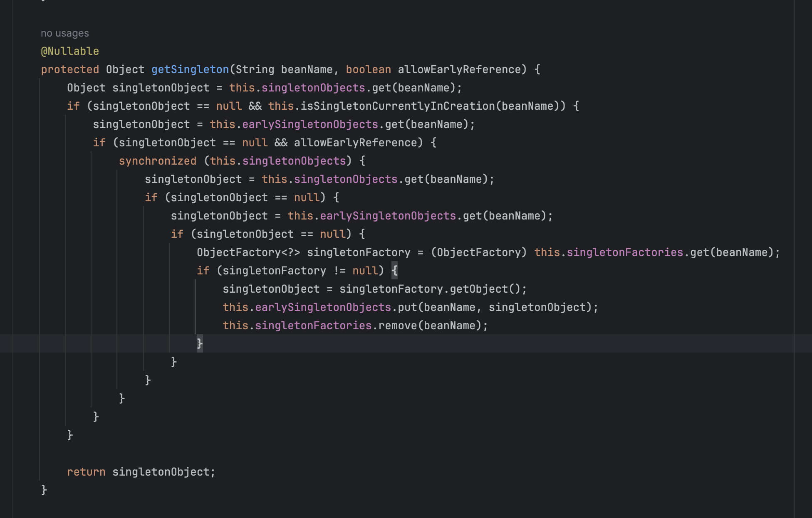This screenshot has width=812, height=518.
Task: Click the highlighted opening brace after "singletonFactory != null"
Action: point(394,271)
